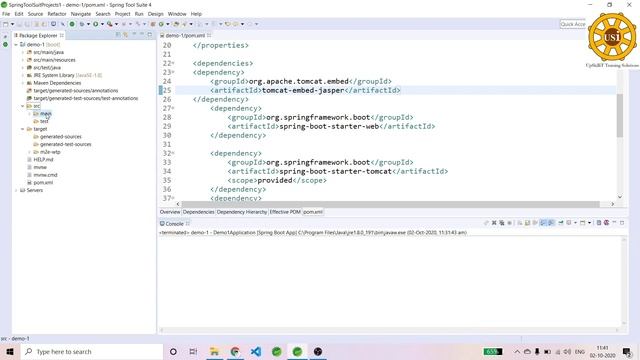Image resolution: width=640 pixels, height=360 pixels.
Task: Open the Debug configurations dropdown arrow
Action: coord(88,24)
